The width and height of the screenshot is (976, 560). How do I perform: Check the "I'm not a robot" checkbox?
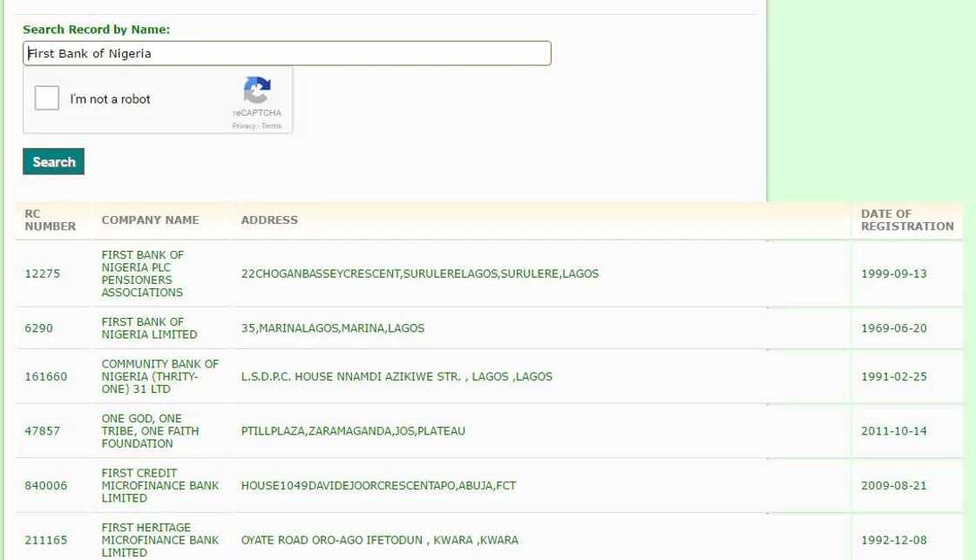click(x=47, y=98)
